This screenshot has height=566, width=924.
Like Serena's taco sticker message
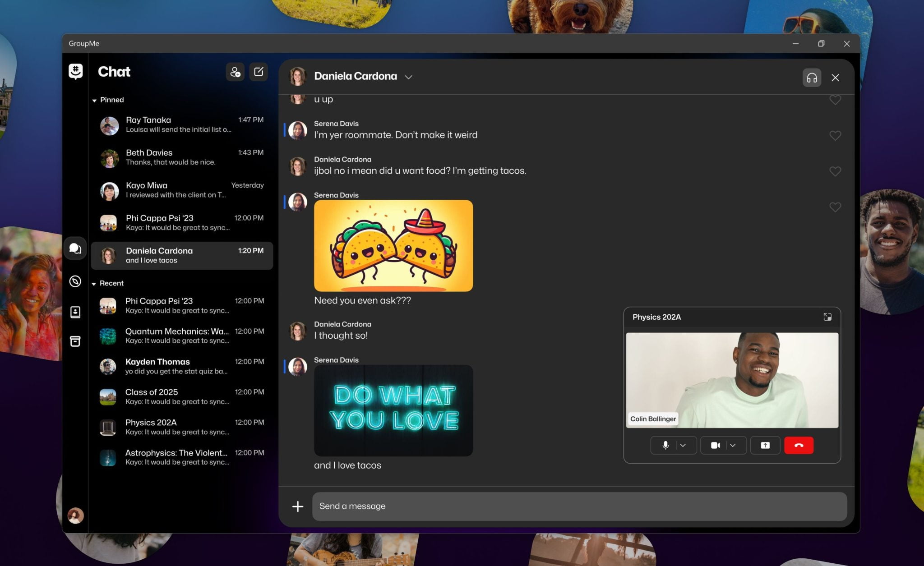[835, 207]
